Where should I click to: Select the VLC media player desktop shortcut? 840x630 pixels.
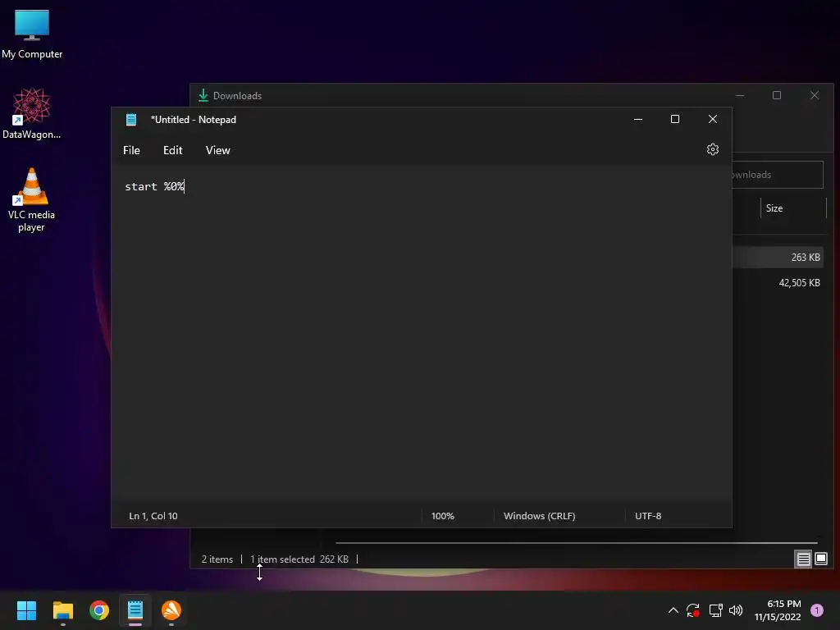click(32, 199)
